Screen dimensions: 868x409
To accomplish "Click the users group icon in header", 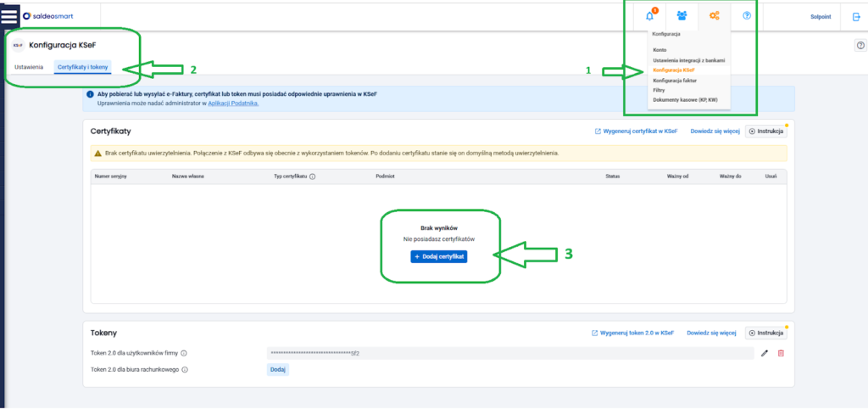I will (682, 15).
